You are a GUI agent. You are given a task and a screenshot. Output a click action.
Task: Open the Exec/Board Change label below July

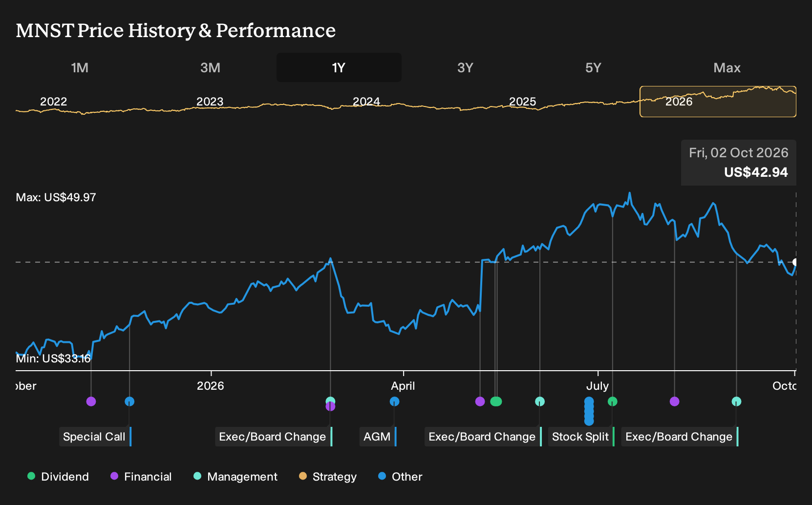point(680,437)
